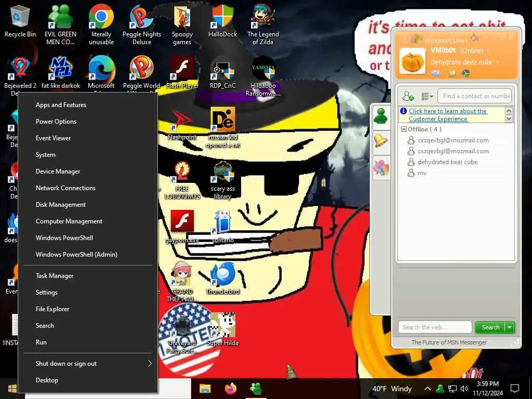Show hidden tray icons with the chevron
532x399 pixels.
coord(428,389)
